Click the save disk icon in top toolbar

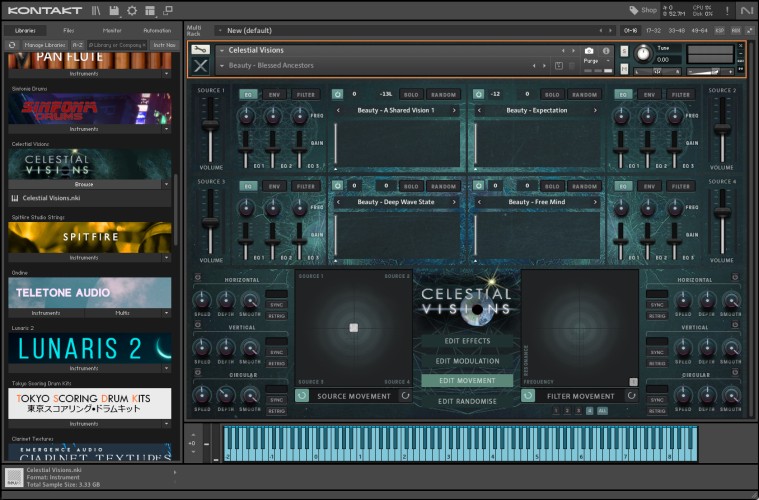coord(114,10)
